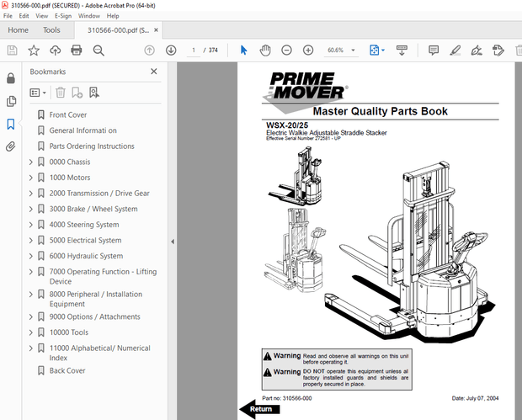This screenshot has width=522, height=420.
Task: Jump to General Information bookmark
Action: tap(83, 130)
